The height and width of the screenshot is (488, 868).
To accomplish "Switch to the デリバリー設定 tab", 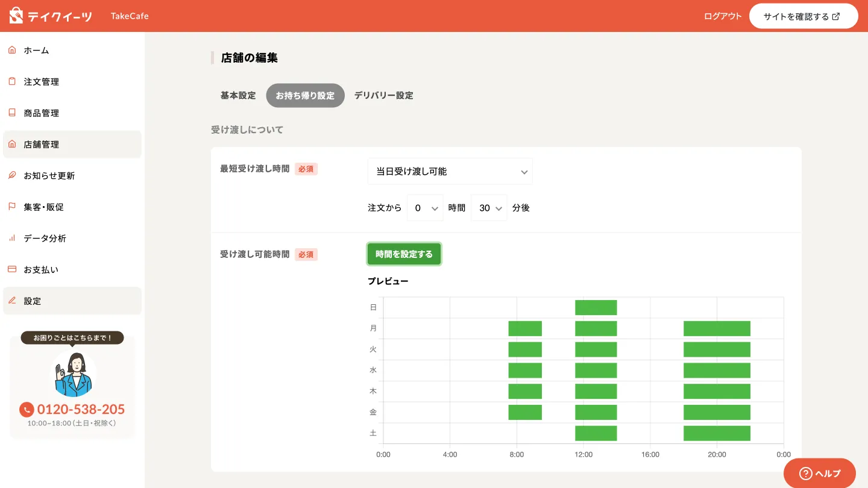I will (x=383, y=95).
